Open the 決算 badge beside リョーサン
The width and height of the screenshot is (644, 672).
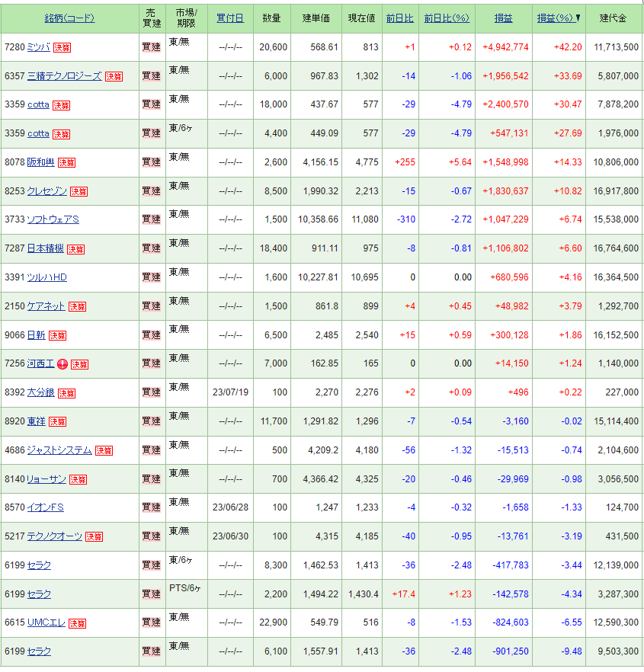pos(78,479)
